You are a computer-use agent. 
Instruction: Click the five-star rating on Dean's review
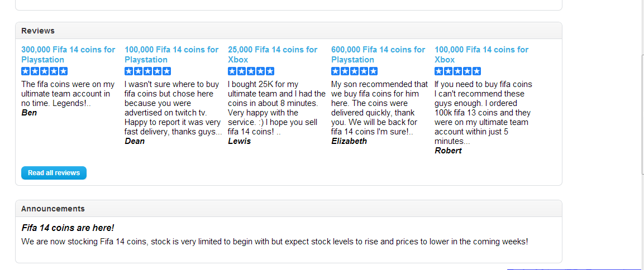(x=147, y=71)
